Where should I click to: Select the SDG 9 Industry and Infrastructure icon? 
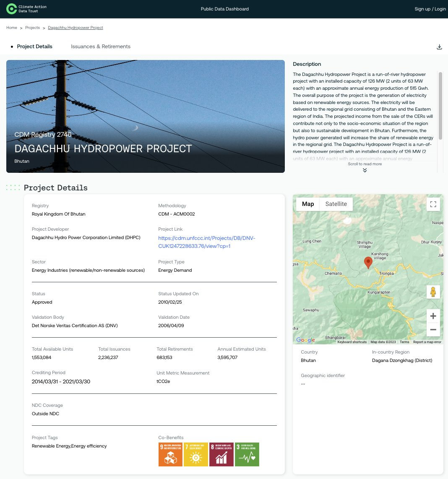click(x=170, y=454)
